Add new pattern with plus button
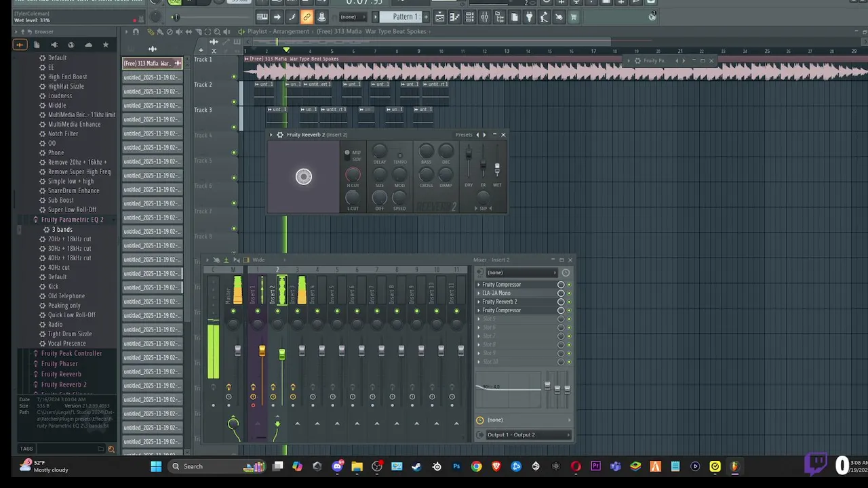This screenshot has width=868, height=488. coord(426,17)
